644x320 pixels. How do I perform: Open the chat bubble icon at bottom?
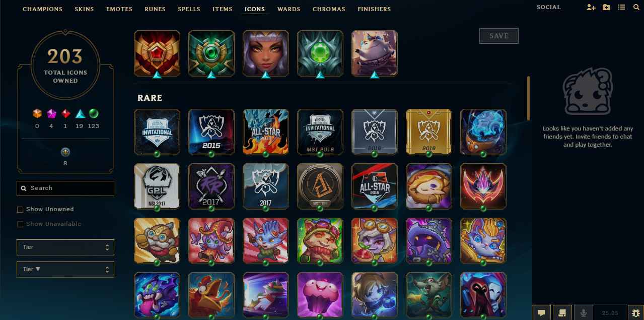tap(541, 312)
